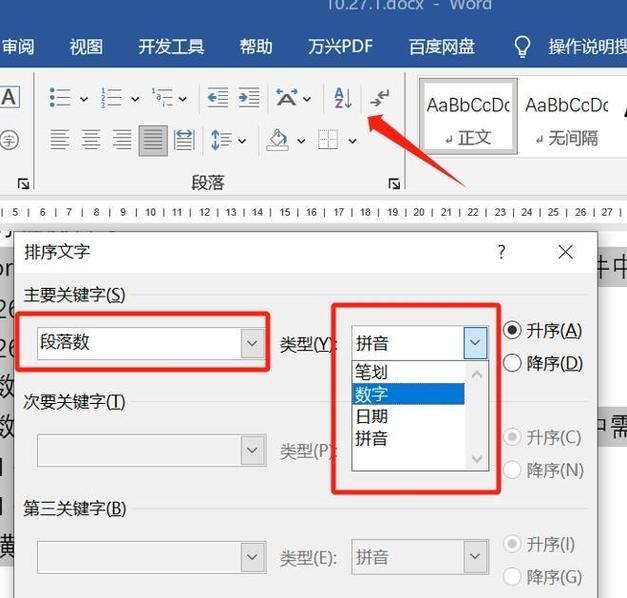
Task: Center align the paragraph text
Action: 91,140
